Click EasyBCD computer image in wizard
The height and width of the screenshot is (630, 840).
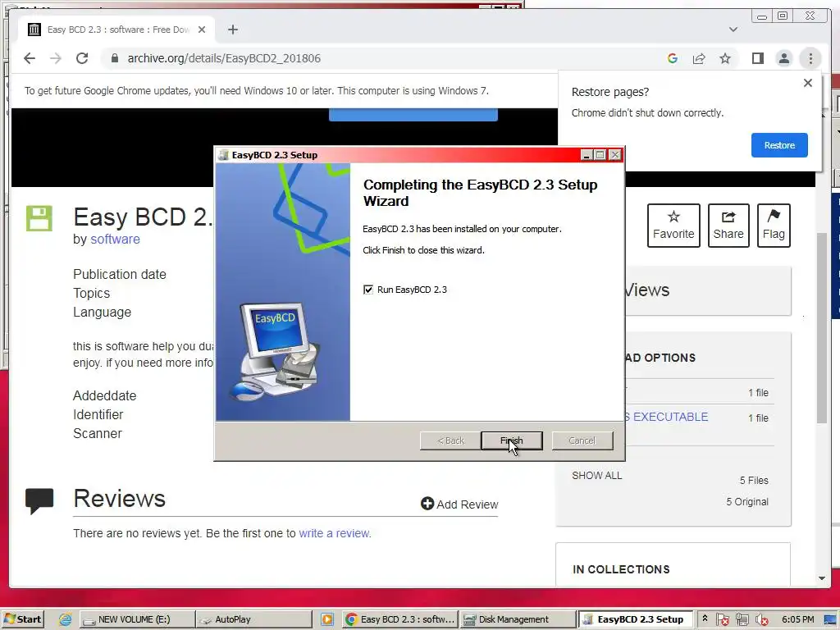point(275,353)
